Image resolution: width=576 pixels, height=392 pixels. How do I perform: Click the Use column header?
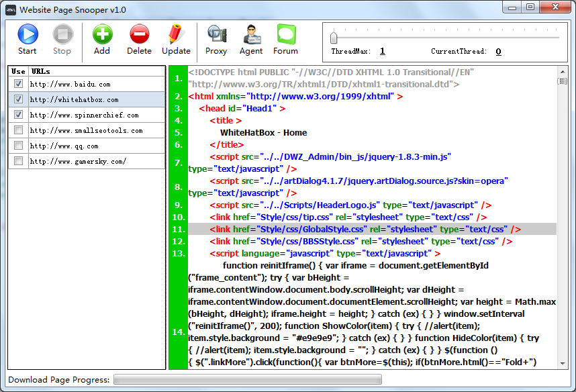click(x=18, y=70)
